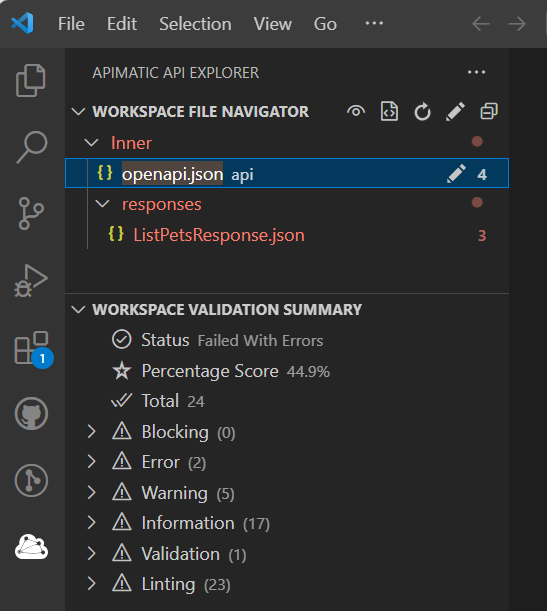Expand the Validation (1) category
Screen dimensions: 547x611
[92, 553]
